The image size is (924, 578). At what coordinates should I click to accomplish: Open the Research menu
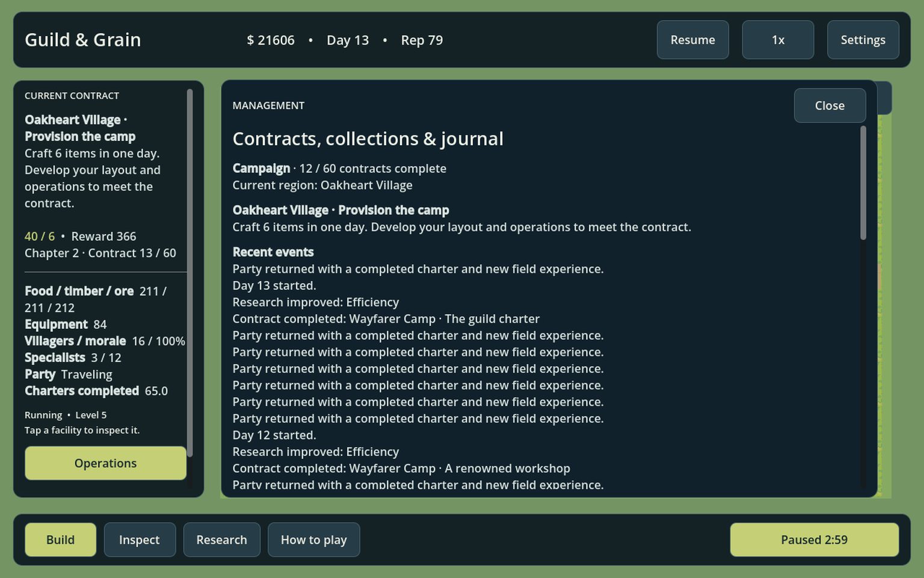coord(221,539)
